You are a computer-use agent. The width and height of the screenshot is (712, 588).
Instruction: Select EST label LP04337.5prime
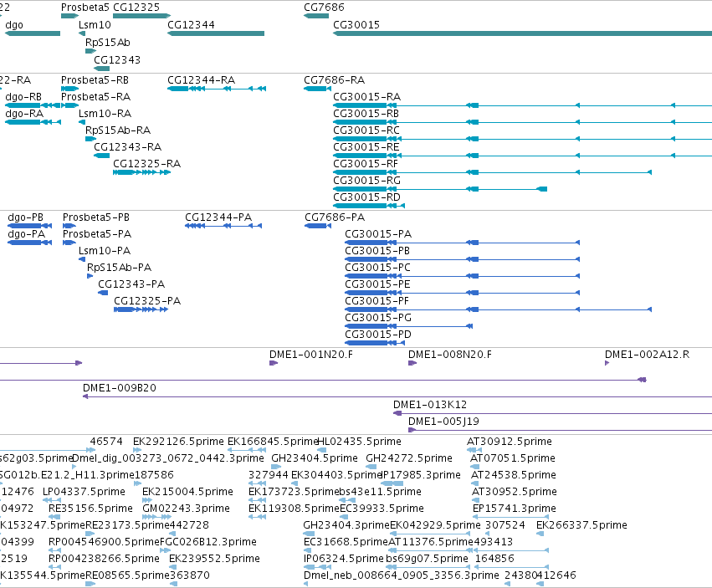pos(84,492)
